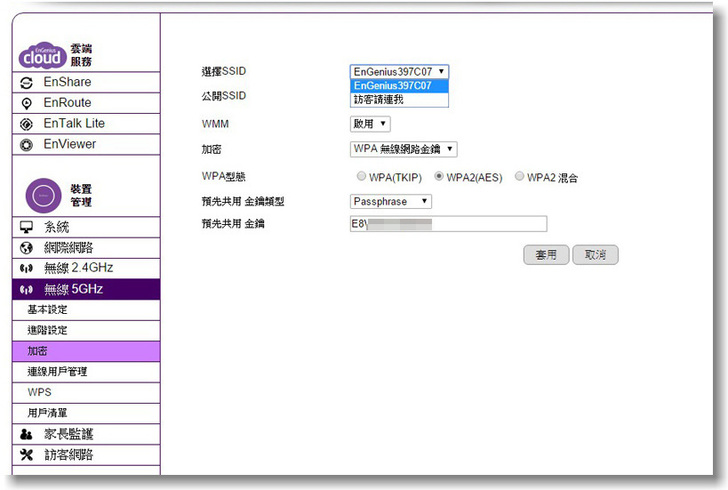728x490 pixels.
Task: Open the 訪客網路 section
Action: tap(86, 455)
